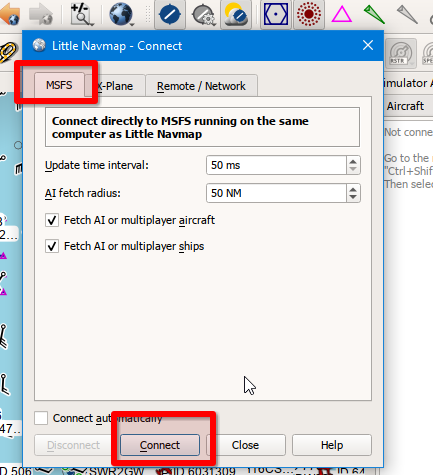This screenshot has width=433, height=475.
Task: Open the globe map projection dropdown
Action: (x=122, y=14)
